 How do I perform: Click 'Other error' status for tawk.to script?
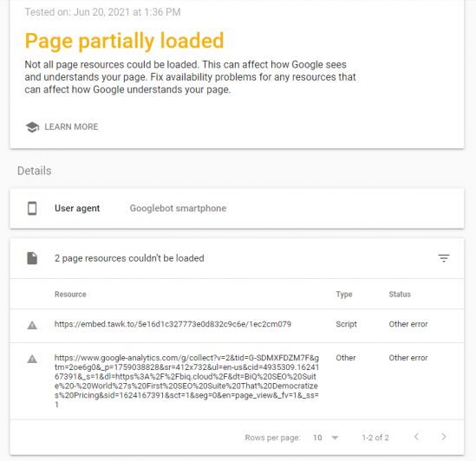coord(408,324)
